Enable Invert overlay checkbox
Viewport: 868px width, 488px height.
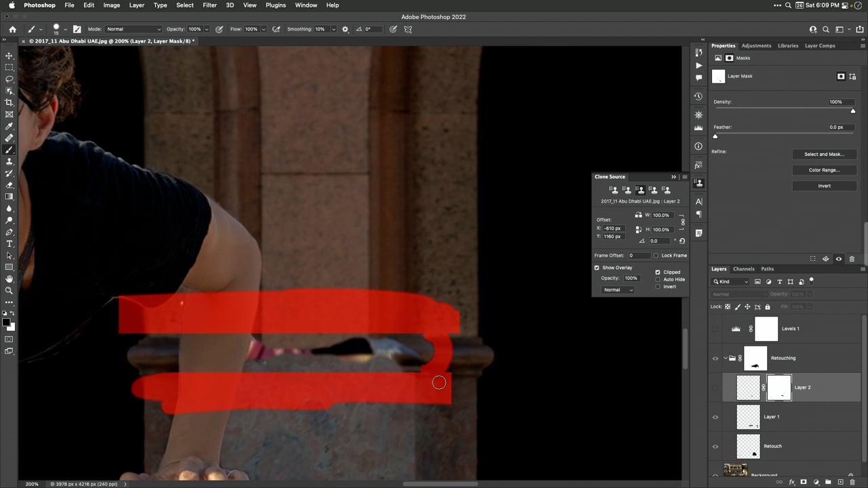click(658, 287)
